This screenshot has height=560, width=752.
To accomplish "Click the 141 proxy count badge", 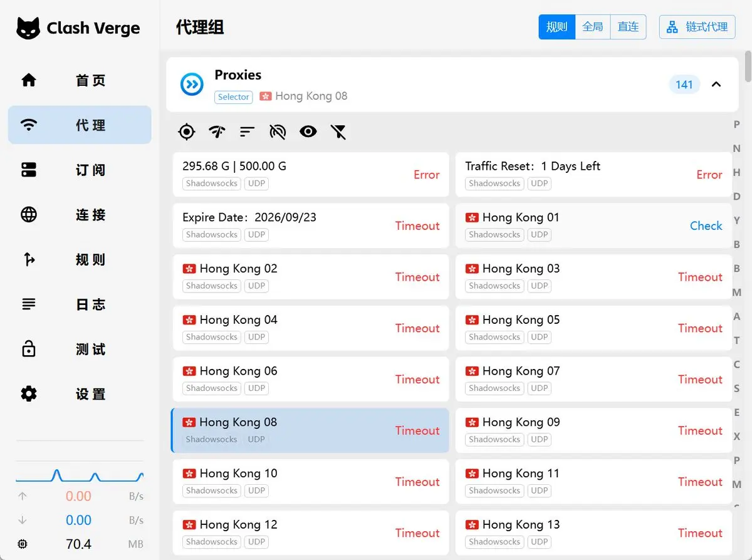I will pos(684,84).
